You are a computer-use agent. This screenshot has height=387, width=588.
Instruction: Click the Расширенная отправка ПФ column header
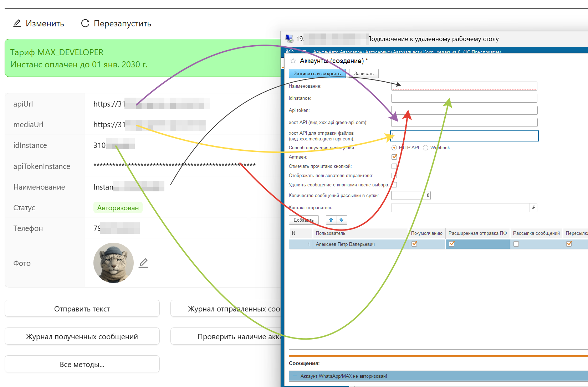pyautogui.click(x=477, y=233)
